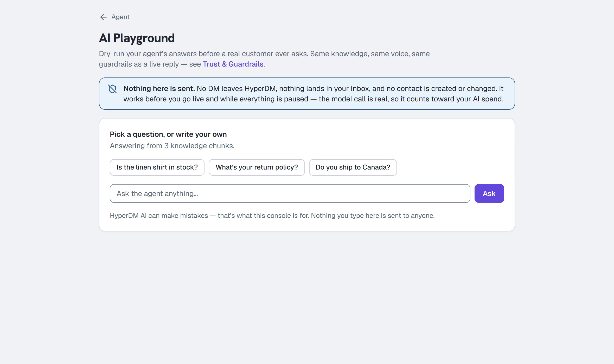Screen dimensions: 614x364
Task: Pick the 'Do you ship to Canada?' question
Action: (353, 167)
